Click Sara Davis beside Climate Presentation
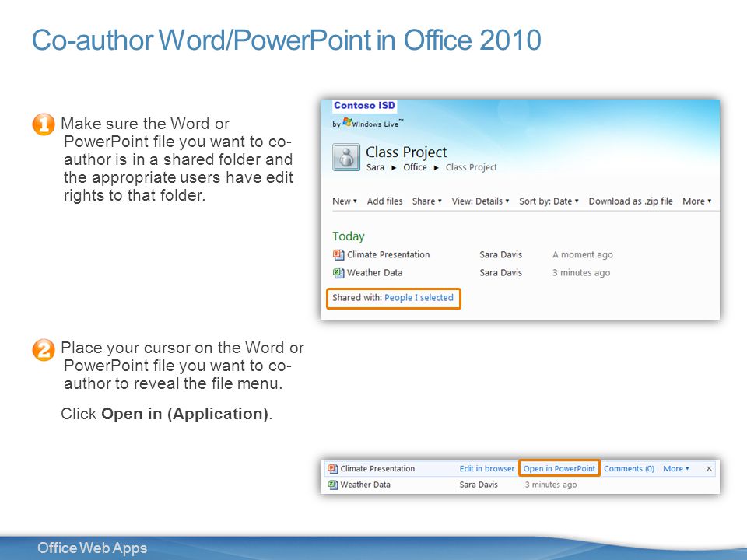Image resolution: width=747 pixels, height=560 pixels. point(500,255)
